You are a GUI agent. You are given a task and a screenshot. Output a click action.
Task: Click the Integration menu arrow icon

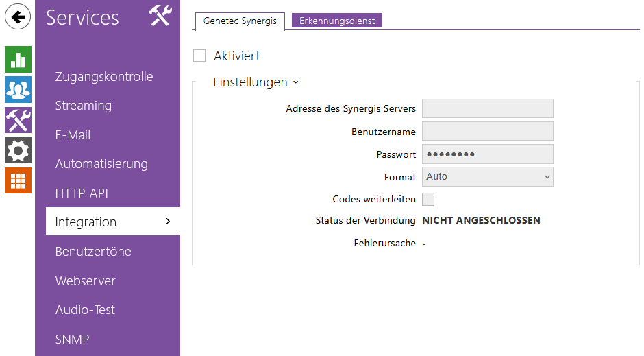click(168, 221)
